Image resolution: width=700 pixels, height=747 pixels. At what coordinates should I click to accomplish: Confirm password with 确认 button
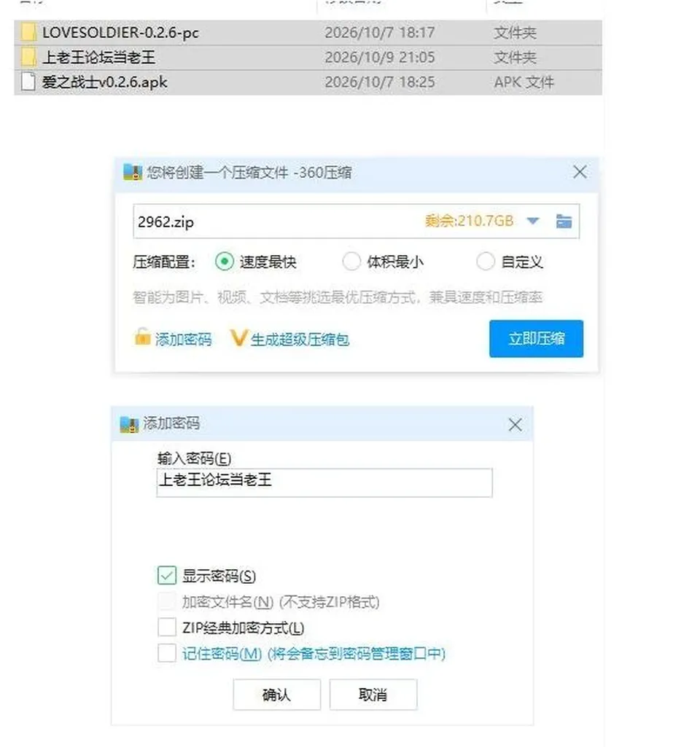[276, 695]
